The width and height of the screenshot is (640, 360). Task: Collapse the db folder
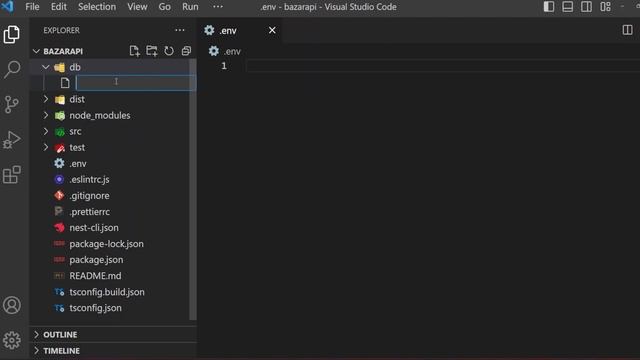pyautogui.click(x=46, y=67)
